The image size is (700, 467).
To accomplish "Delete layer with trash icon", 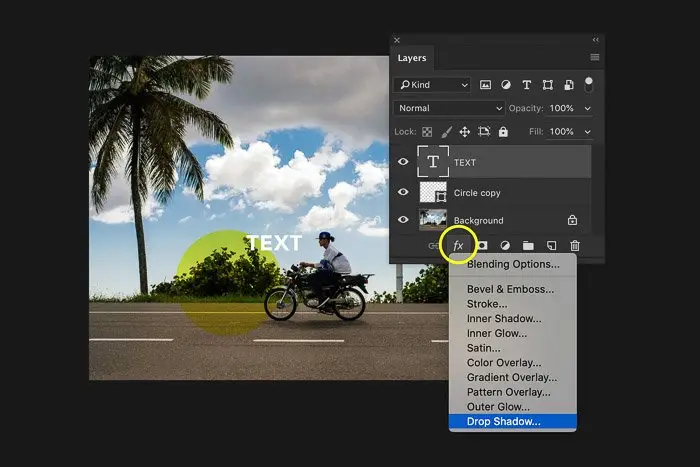I will coord(575,246).
